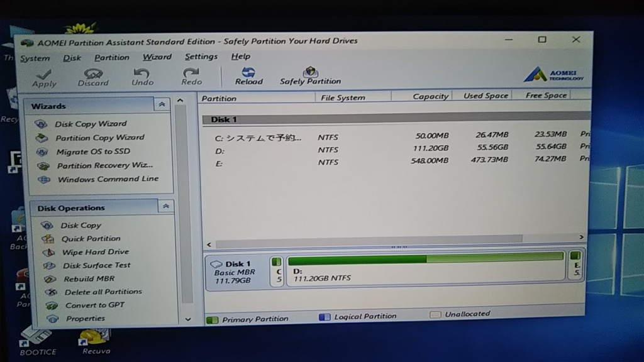Choose Wipe Hard Drive operation
Image resolution: width=644 pixels, height=362 pixels.
point(96,252)
